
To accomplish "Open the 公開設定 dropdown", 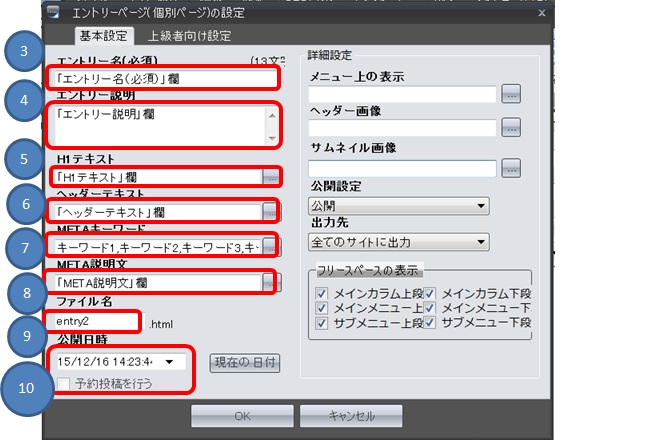I will 398,206.
